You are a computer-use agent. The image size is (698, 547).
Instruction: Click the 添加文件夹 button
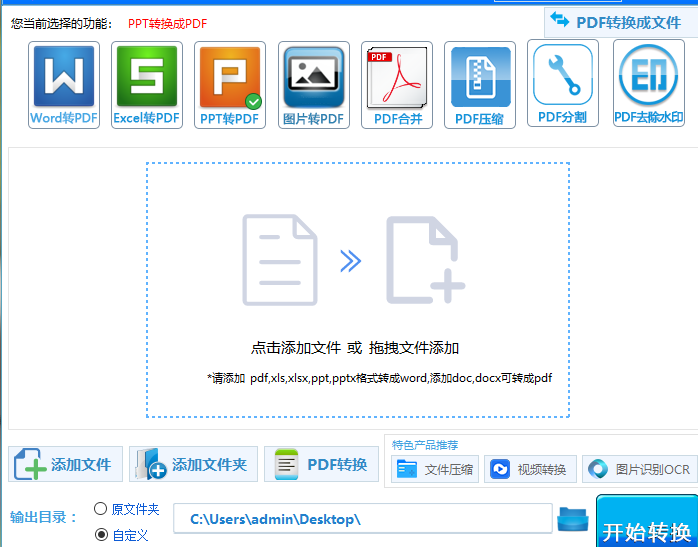193,464
